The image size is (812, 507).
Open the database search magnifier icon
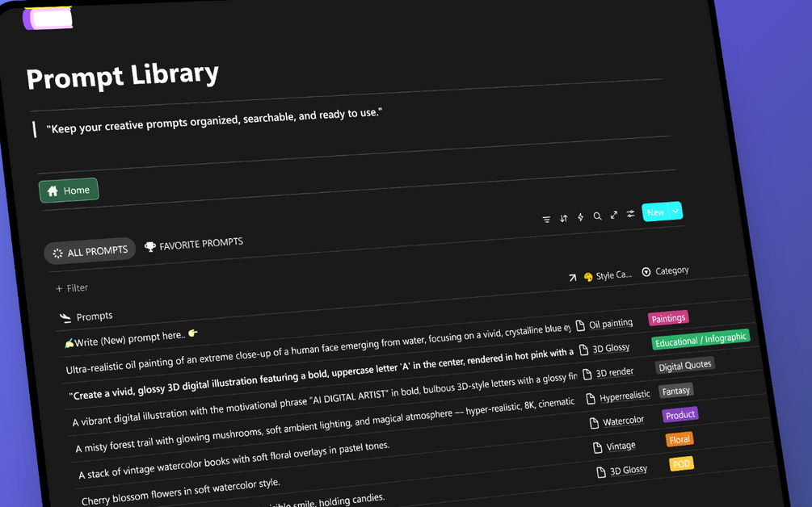597,216
